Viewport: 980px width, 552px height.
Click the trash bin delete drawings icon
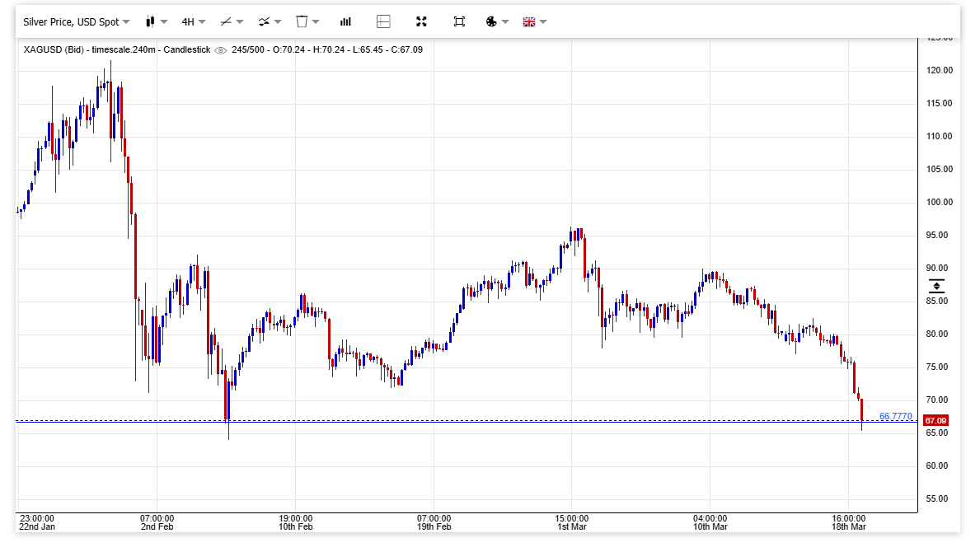(302, 21)
